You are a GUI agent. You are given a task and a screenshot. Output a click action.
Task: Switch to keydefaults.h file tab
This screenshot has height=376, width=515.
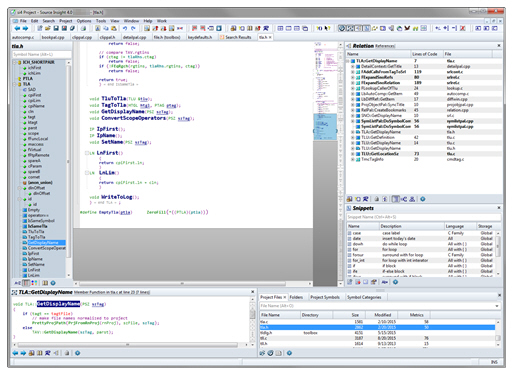pyautogui.click(x=200, y=37)
